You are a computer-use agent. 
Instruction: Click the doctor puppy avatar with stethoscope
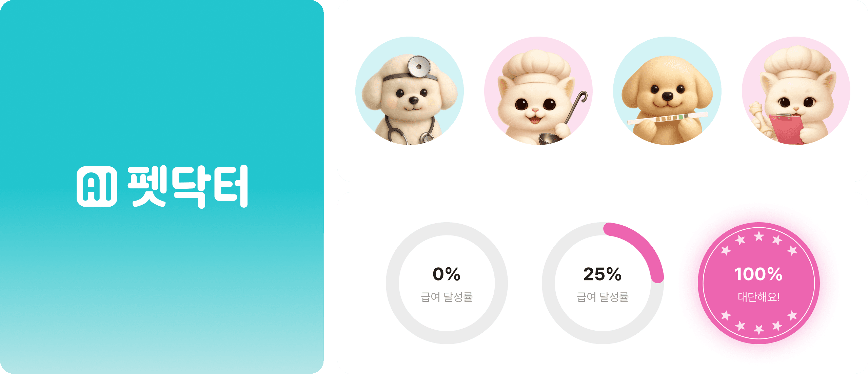tap(410, 91)
